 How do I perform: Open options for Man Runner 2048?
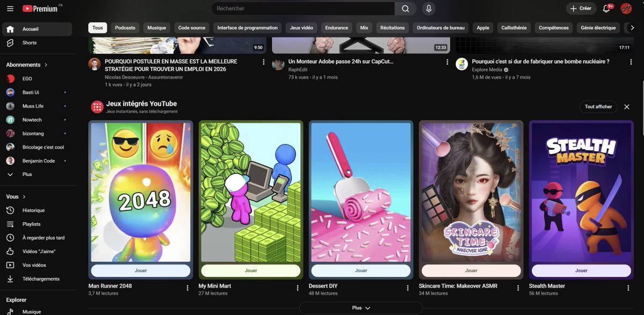point(187,288)
